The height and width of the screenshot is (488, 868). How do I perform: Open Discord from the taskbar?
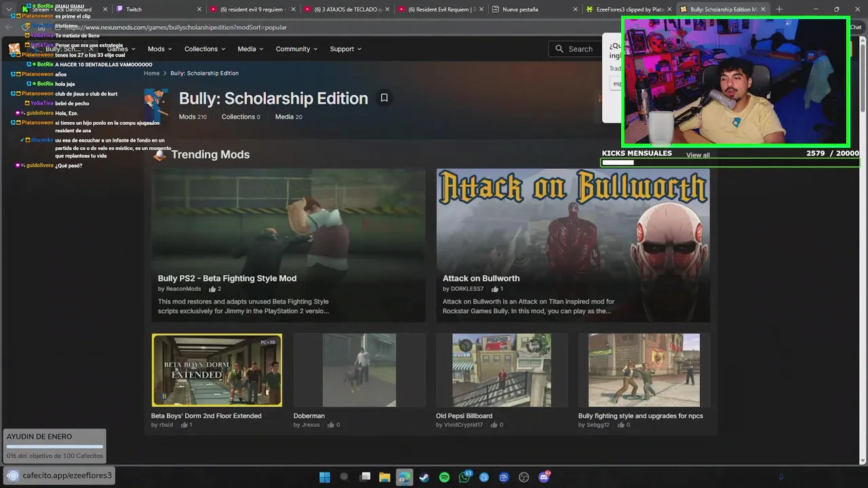[544, 477]
